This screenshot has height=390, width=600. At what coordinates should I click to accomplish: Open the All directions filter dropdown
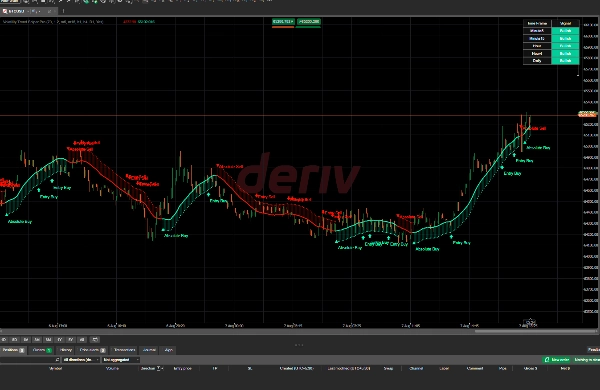[x=81, y=360]
